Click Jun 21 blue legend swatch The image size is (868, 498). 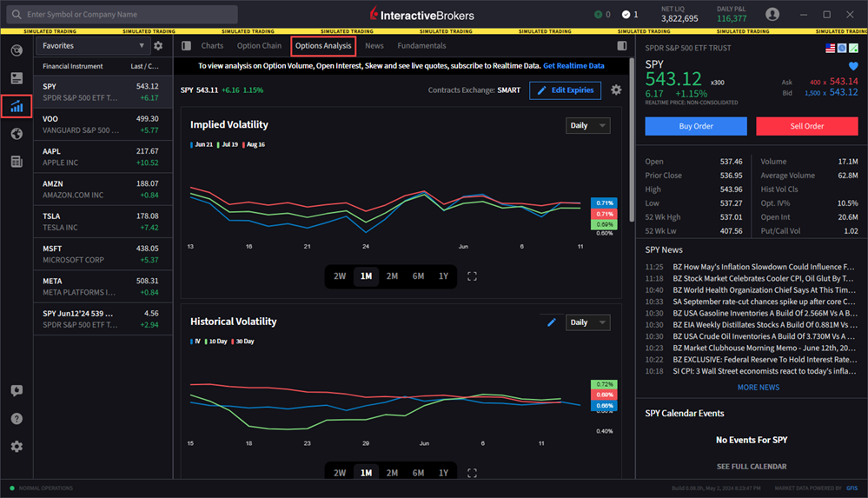pyautogui.click(x=191, y=144)
